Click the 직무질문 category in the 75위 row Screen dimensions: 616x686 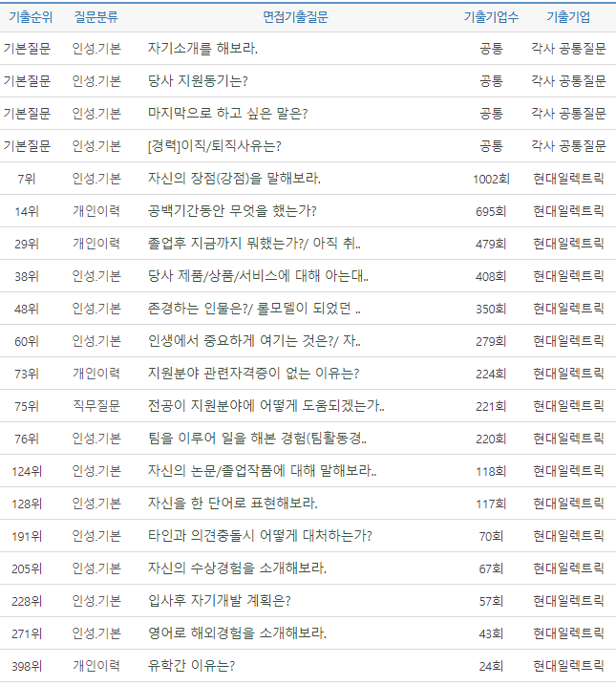pos(96,406)
